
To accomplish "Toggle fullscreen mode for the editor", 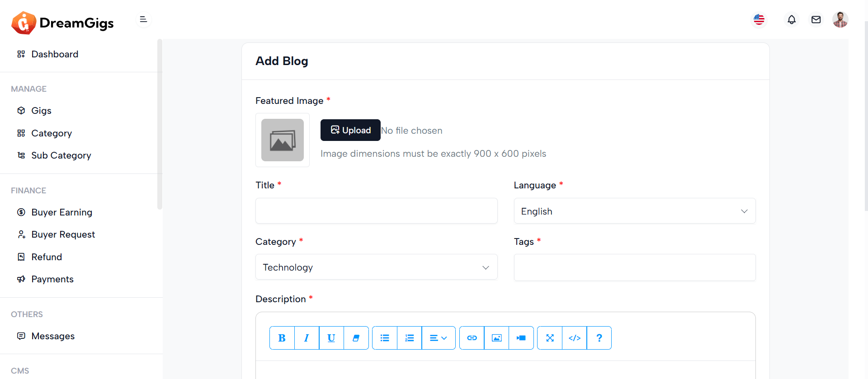I will pyautogui.click(x=550, y=338).
